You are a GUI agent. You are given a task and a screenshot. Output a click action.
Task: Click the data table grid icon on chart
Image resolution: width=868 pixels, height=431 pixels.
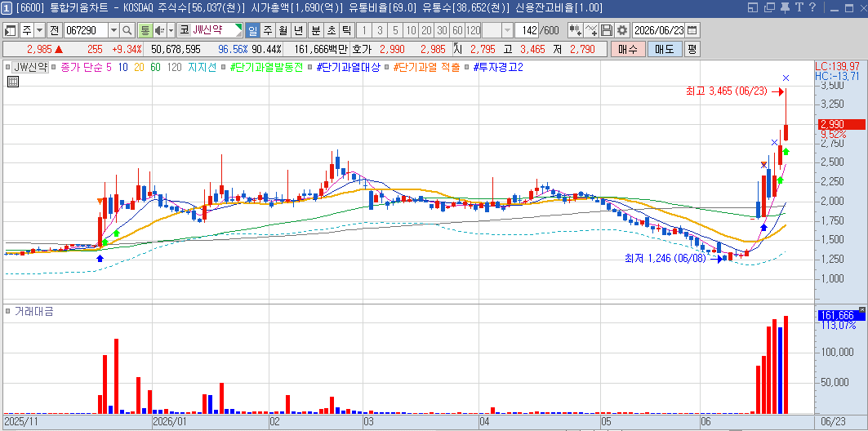(x=13, y=82)
